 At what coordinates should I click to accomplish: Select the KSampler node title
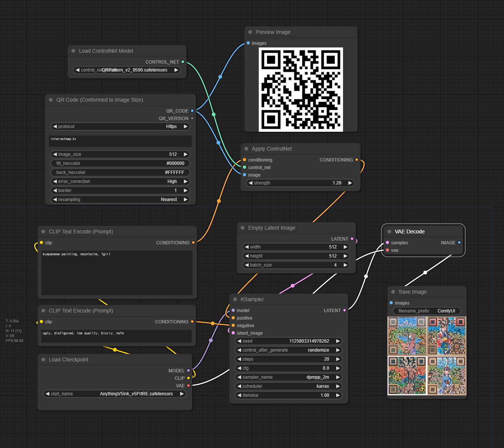tap(252, 299)
